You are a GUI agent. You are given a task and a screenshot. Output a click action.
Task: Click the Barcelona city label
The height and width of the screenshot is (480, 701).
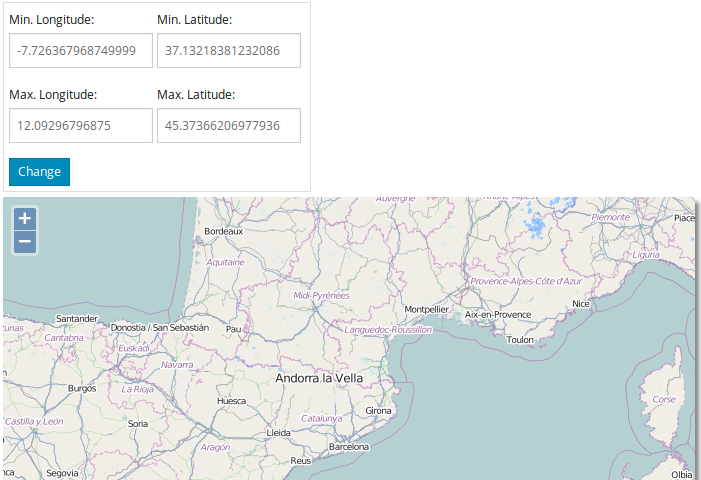click(349, 447)
